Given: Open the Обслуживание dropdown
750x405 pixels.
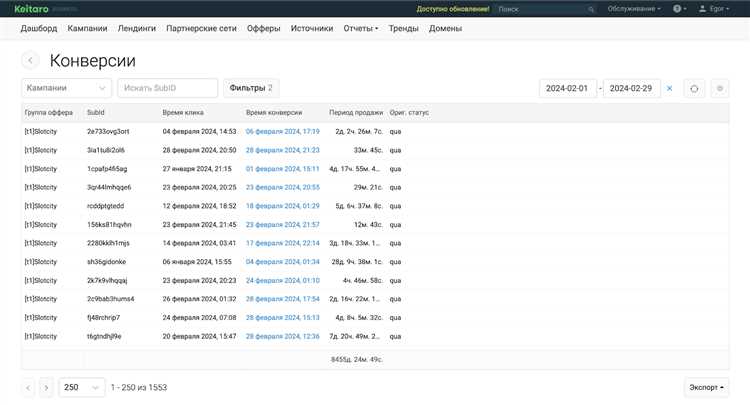Looking at the screenshot, I should coord(634,9).
